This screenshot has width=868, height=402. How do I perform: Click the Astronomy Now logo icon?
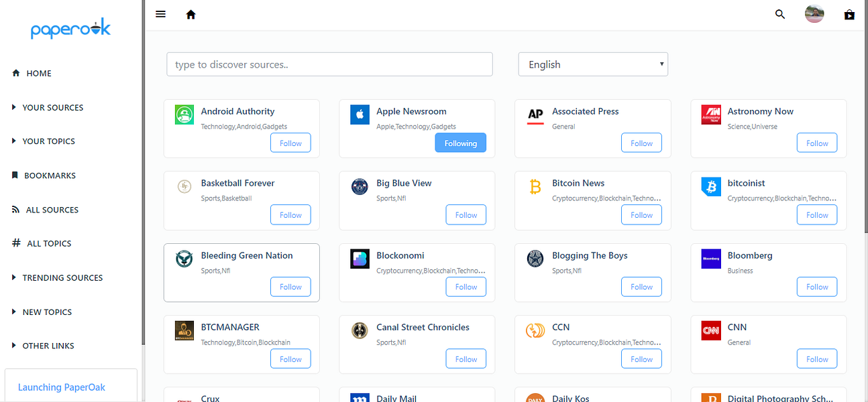711,115
